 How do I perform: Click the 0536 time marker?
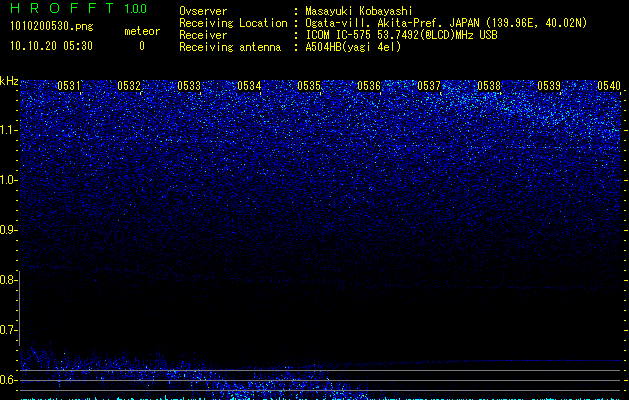click(x=369, y=86)
